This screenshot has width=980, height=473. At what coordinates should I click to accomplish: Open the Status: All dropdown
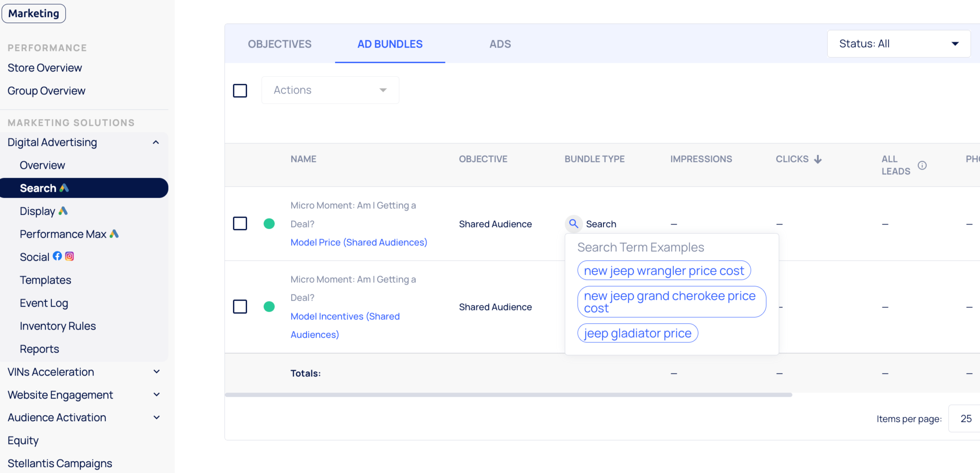tap(898, 44)
